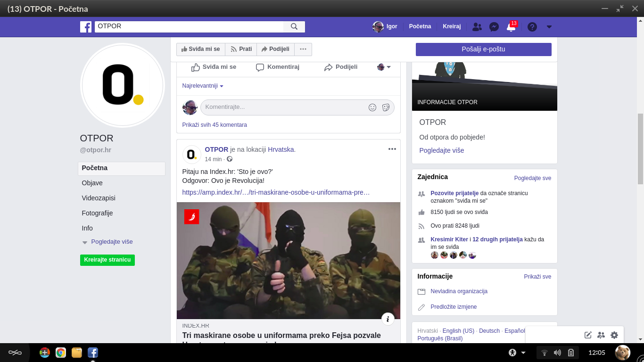Screen dimensions: 644x362
Task: Launch Chrome from the taskbar
Action: pyautogui.click(x=61, y=352)
